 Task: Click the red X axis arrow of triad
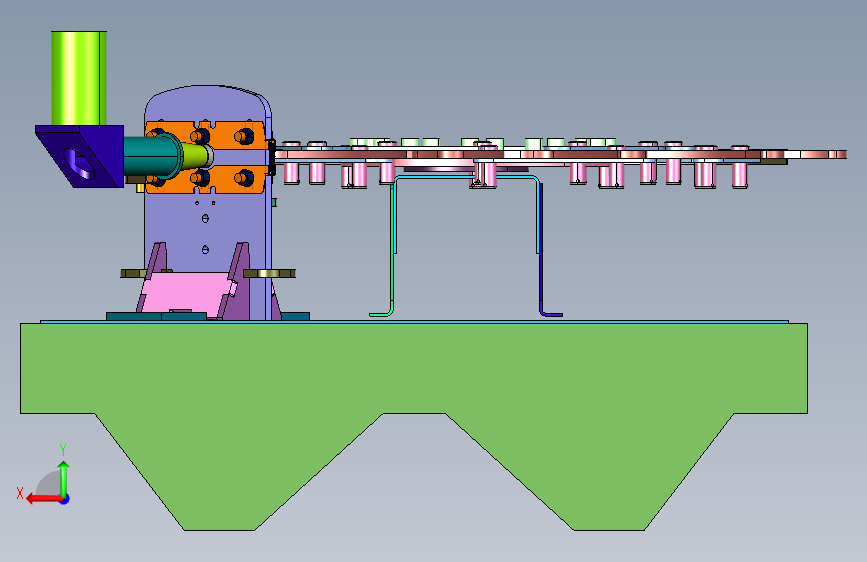(44, 499)
